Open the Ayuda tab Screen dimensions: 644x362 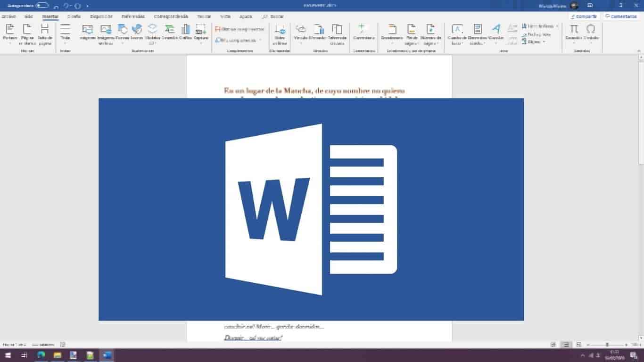click(246, 16)
